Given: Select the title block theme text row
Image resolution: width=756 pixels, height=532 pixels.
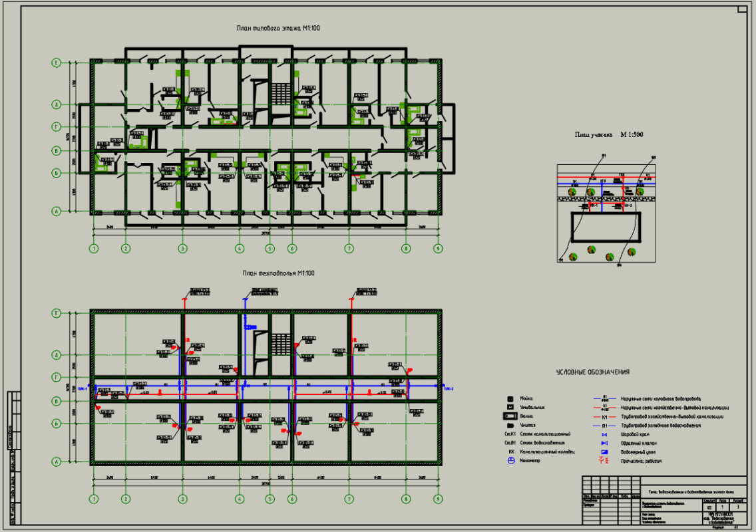Looking at the screenshot, I should 692,491.
